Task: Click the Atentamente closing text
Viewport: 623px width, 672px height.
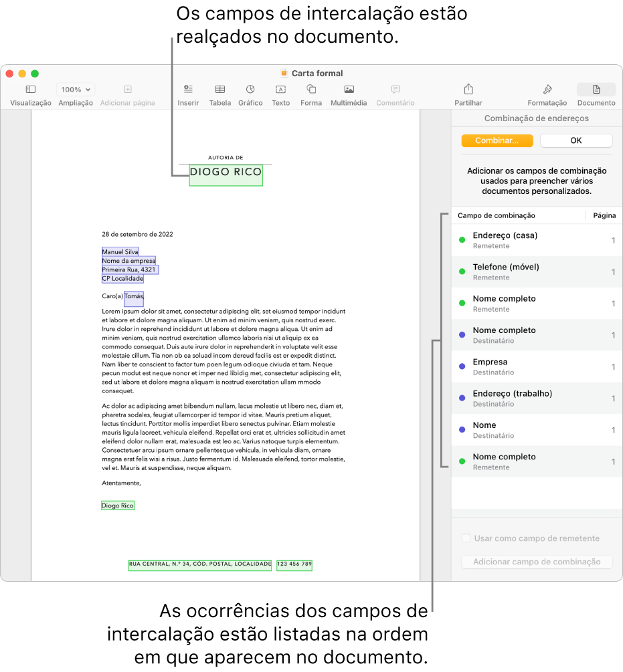Action: (121, 483)
